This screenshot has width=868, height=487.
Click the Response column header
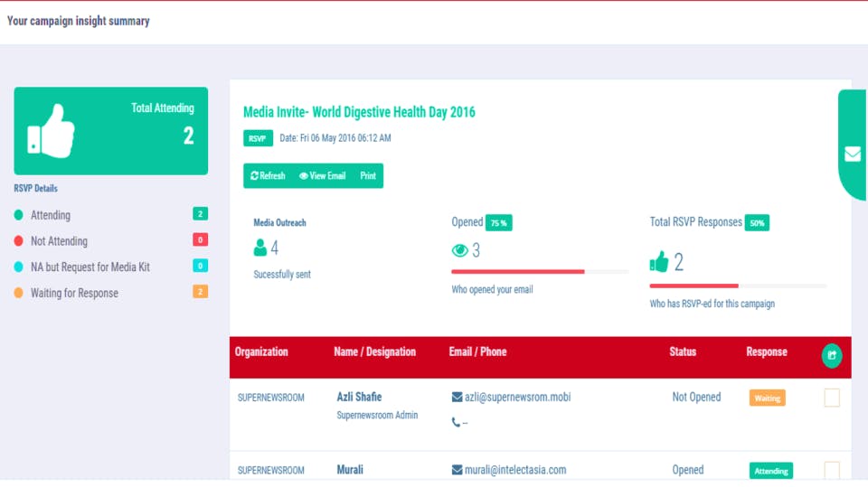coord(767,352)
